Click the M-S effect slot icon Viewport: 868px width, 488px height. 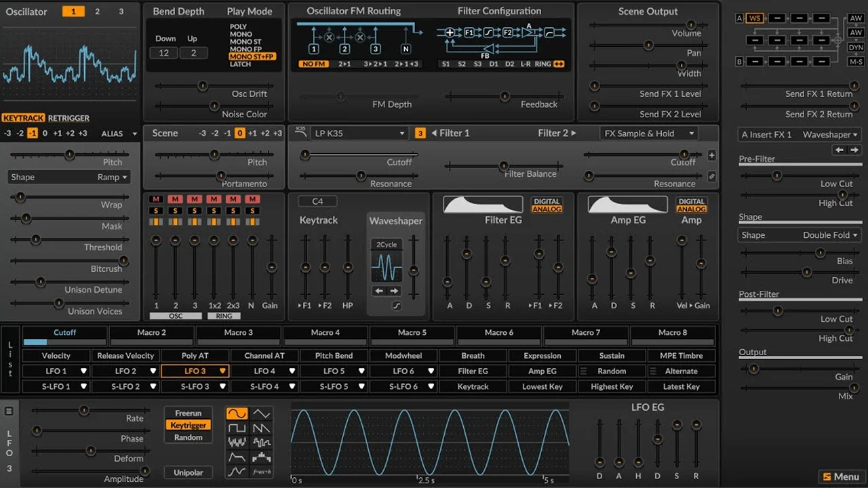(x=856, y=62)
